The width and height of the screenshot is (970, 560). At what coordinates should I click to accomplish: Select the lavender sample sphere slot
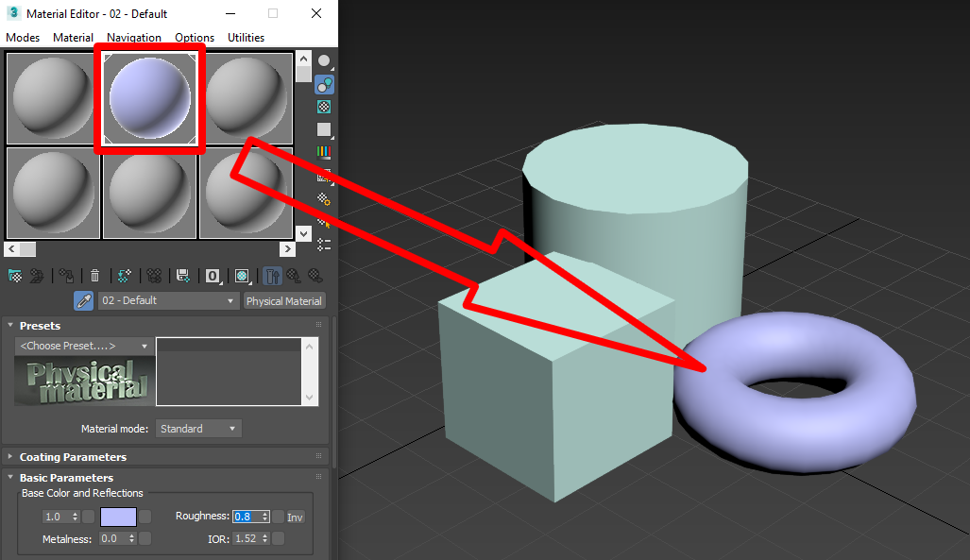tap(150, 98)
